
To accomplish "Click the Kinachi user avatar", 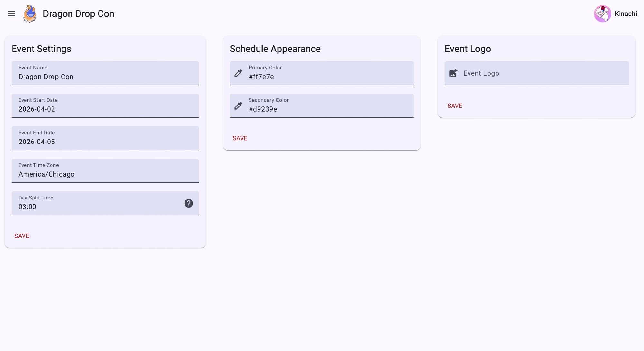I will click(x=602, y=14).
